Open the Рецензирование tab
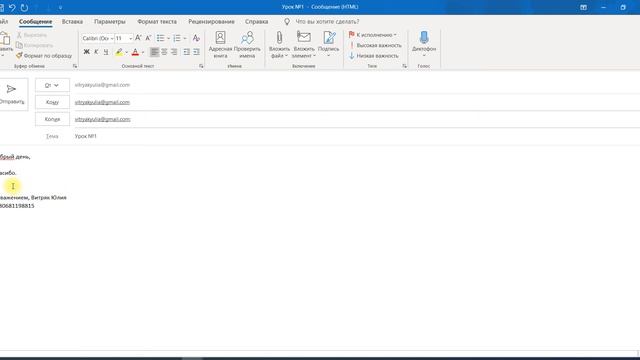640x360 pixels. click(211, 22)
